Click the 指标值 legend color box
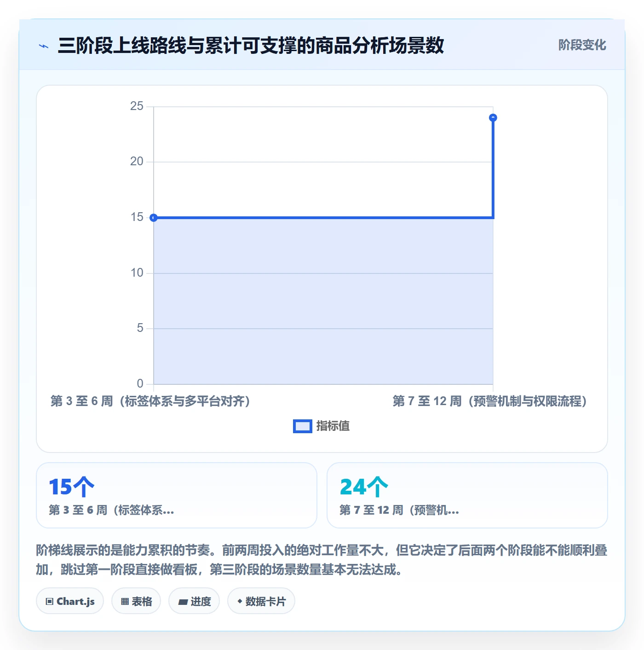 click(303, 426)
